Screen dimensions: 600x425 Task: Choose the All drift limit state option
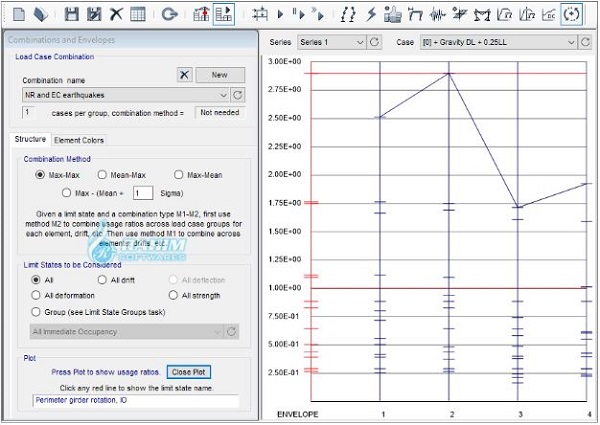coord(103,281)
